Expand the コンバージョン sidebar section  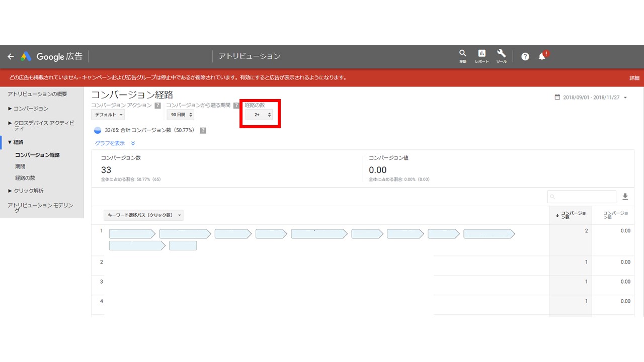click(x=28, y=109)
